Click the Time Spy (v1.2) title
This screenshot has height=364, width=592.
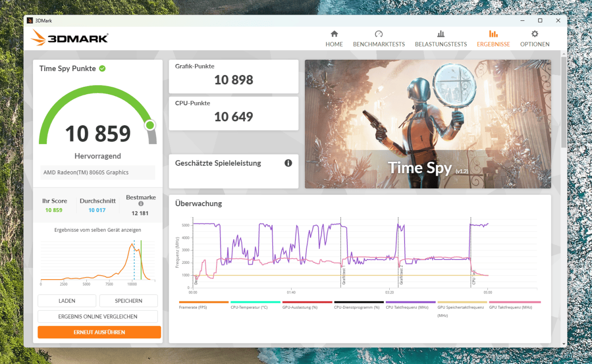pos(428,168)
